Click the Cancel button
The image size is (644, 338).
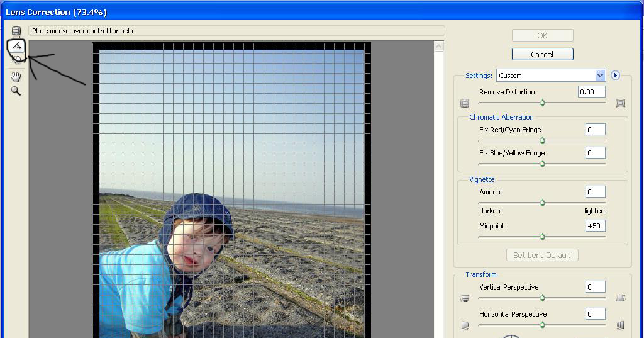pos(542,54)
